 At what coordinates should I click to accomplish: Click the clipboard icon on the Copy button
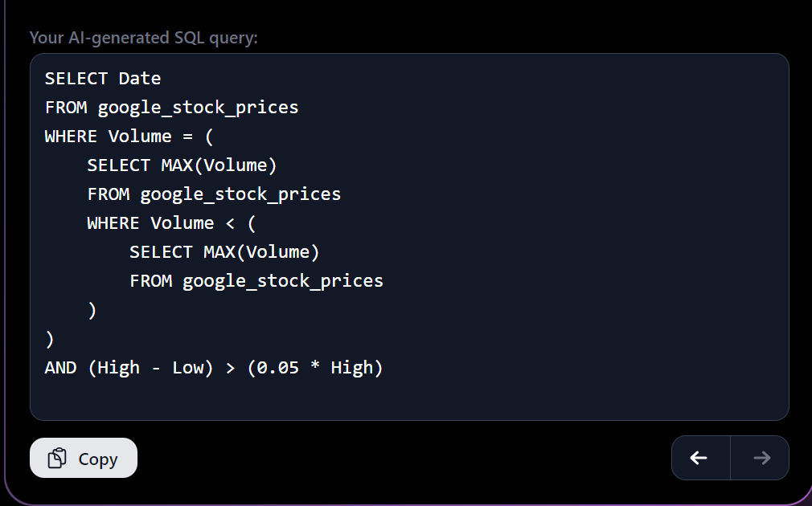(58, 458)
